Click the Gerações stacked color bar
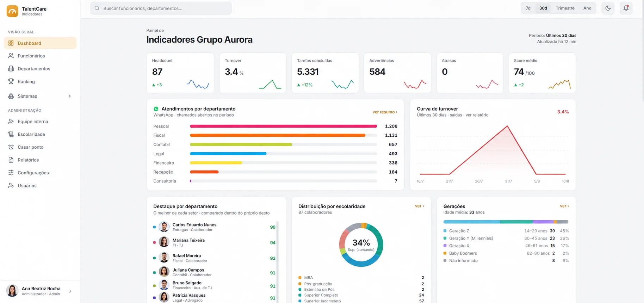644x303 pixels. coord(506,222)
